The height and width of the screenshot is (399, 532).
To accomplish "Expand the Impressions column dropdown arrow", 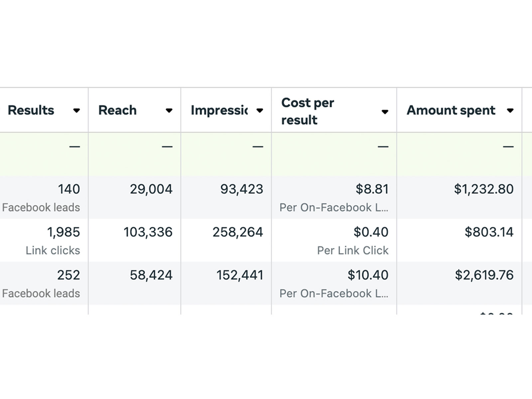I will [260, 111].
